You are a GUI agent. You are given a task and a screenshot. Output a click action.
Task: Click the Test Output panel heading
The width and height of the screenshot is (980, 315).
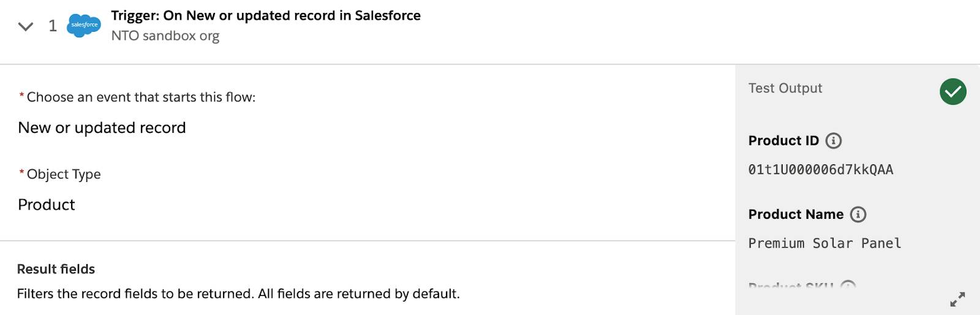[785, 88]
